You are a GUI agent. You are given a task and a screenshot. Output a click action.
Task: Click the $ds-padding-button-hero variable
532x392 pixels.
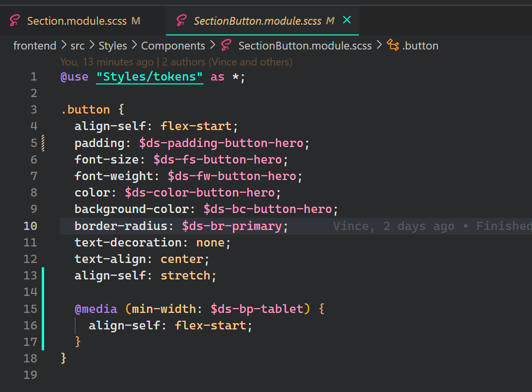221,143
